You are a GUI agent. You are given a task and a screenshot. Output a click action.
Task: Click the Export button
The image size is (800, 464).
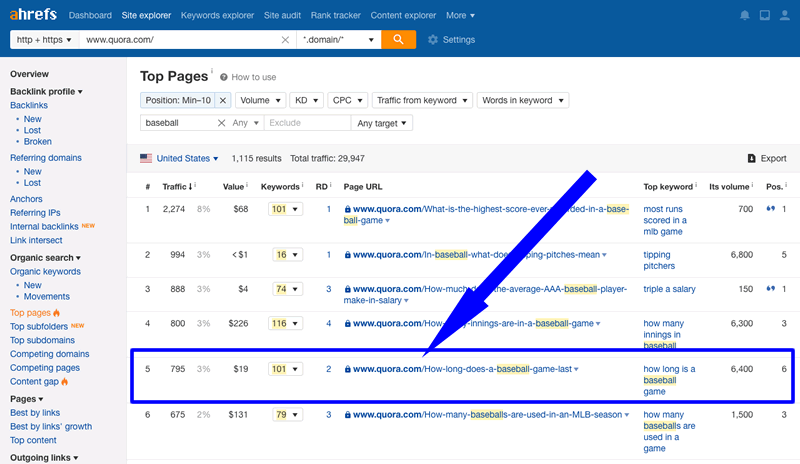pos(767,158)
